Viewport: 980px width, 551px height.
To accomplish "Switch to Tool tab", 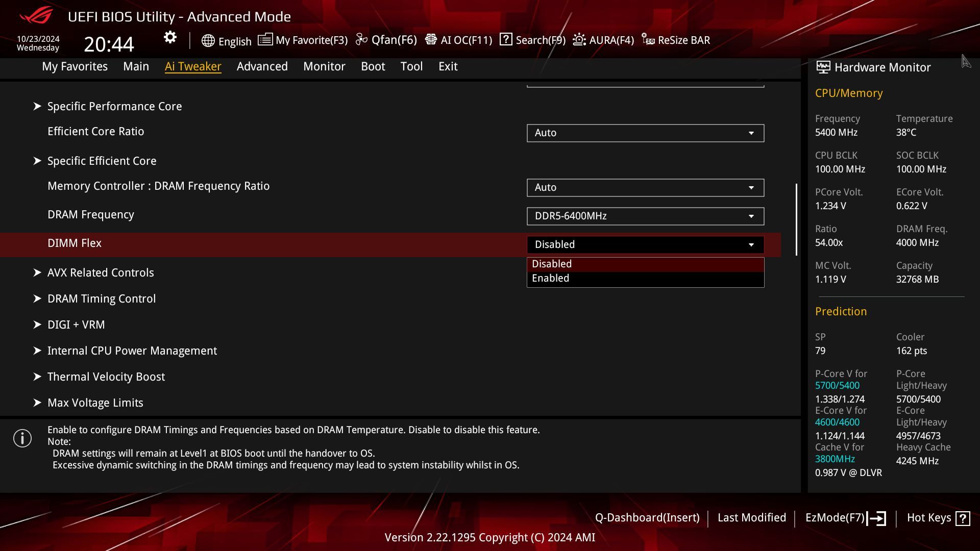I will click(x=411, y=66).
